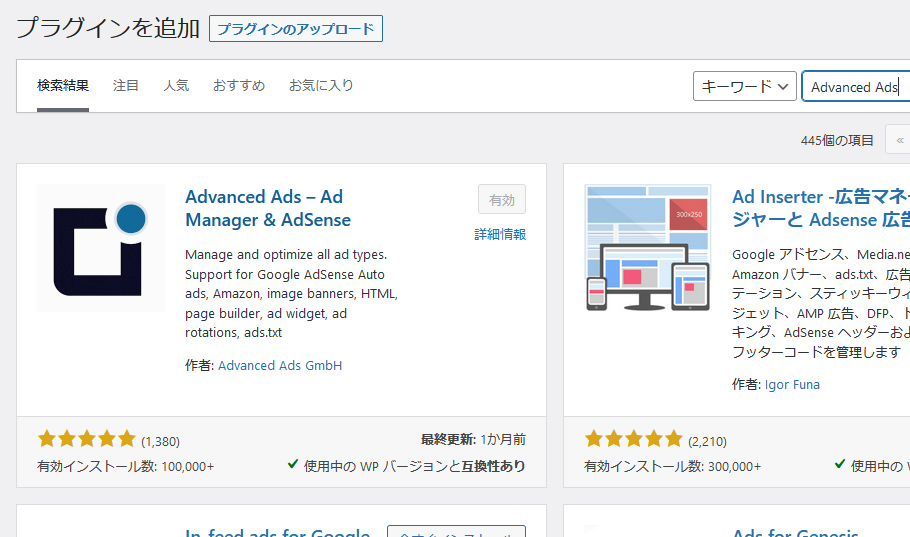Viewport: 910px width, 537px height.
Task: Click the compatibility checkmark on Ad Inserter card
Action: coord(840,464)
